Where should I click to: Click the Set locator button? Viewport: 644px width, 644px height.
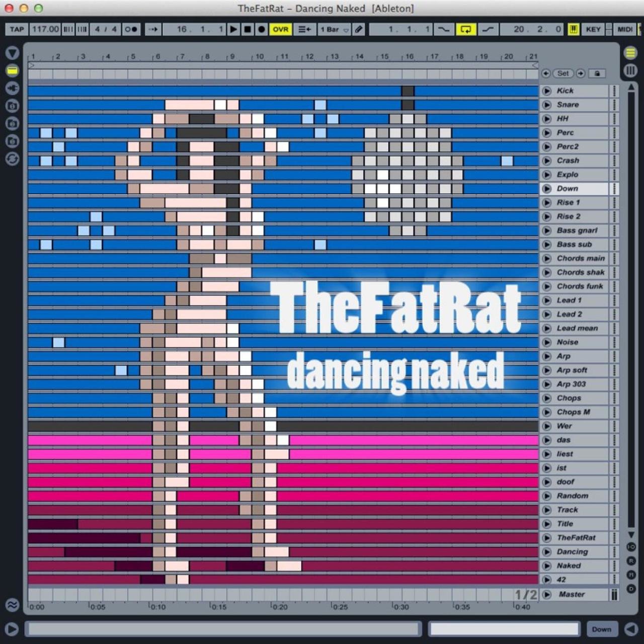point(563,73)
